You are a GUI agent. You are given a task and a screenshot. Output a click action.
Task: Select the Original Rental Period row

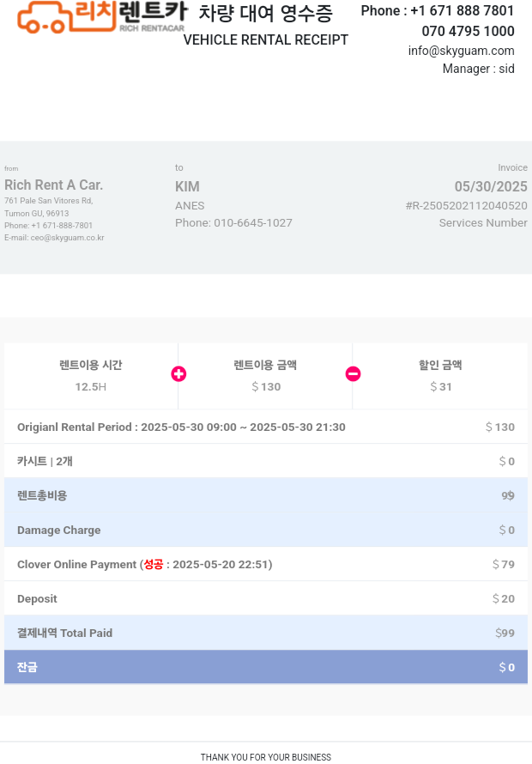(266, 427)
